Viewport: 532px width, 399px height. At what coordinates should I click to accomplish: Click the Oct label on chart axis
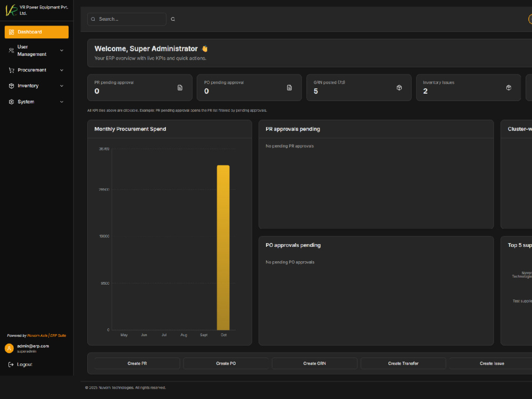coord(223,335)
